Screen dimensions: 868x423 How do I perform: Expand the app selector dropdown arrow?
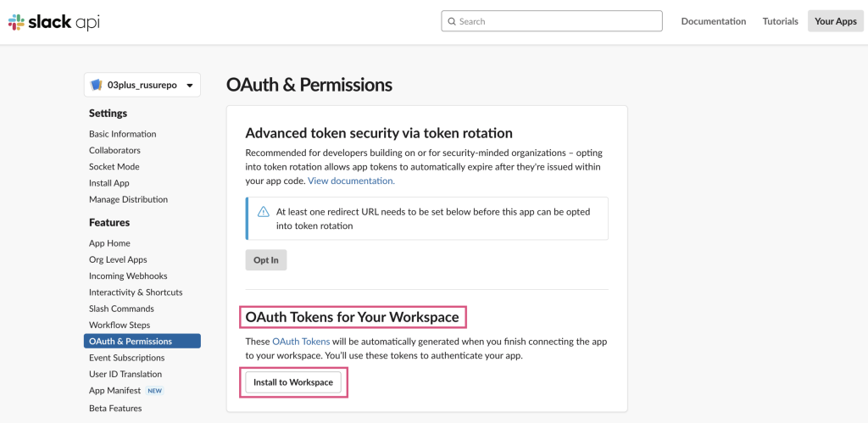click(190, 85)
